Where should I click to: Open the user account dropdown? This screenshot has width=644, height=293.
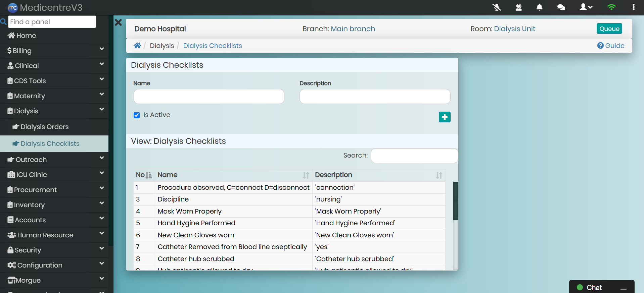pos(586,7)
